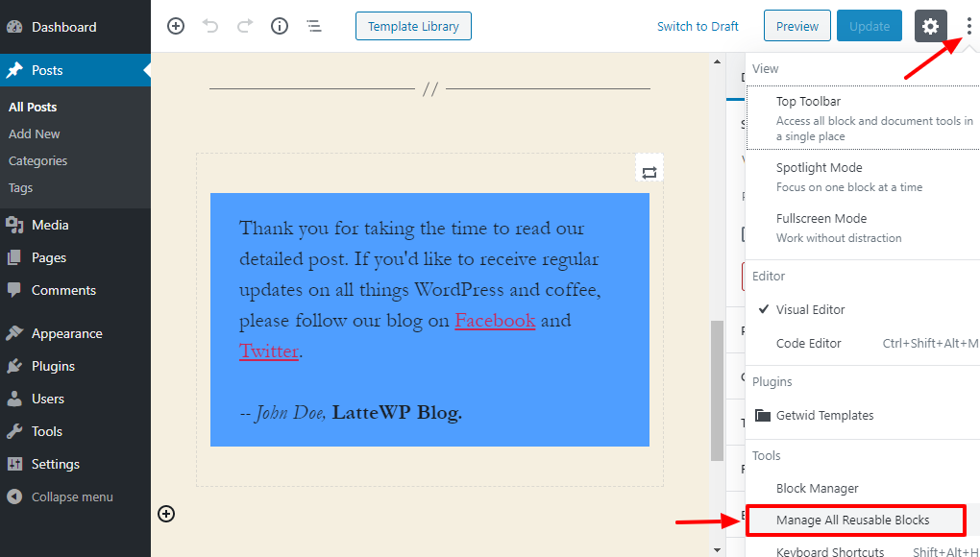The height and width of the screenshot is (557, 980).
Task: Open Block navigation list icon
Action: click(x=314, y=26)
